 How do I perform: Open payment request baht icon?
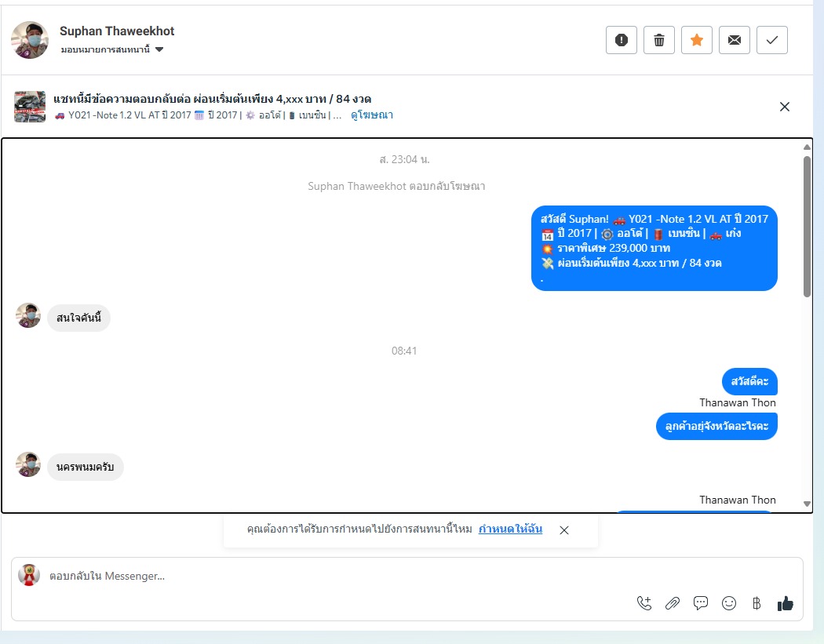click(757, 603)
